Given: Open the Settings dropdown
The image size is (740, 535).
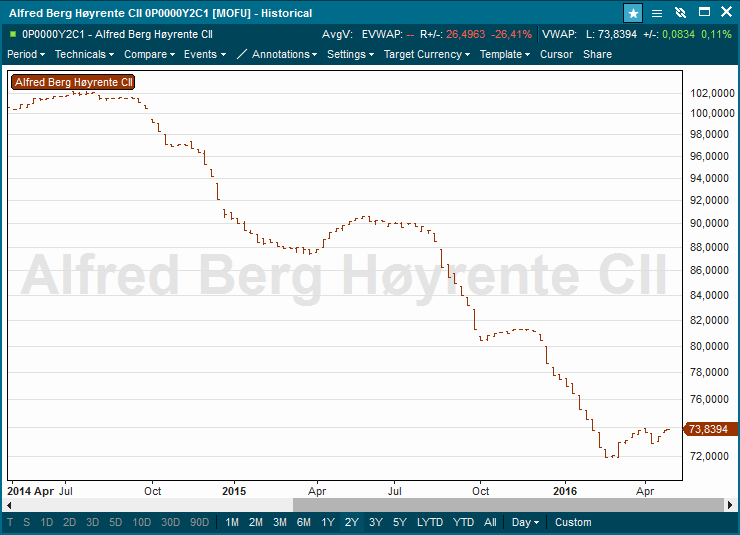Looking at the screenshot, I should pos(350,54).
